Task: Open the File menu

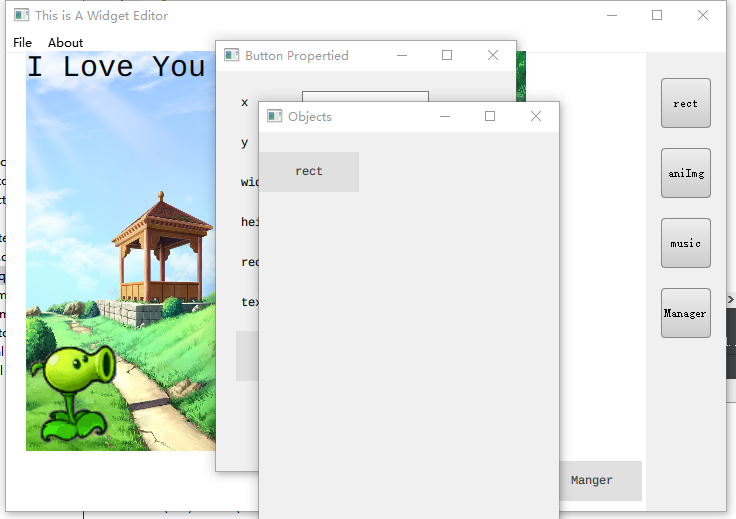Action: coord(22,43)
